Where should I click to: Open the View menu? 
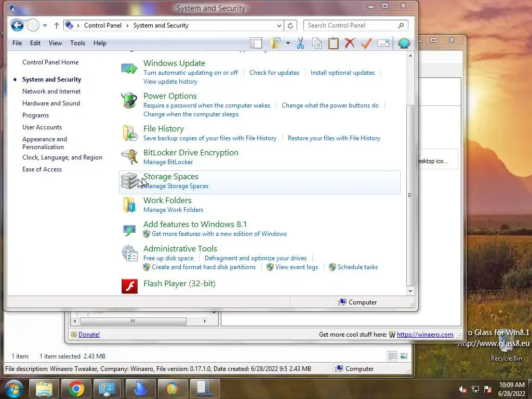tap(55, 43)
